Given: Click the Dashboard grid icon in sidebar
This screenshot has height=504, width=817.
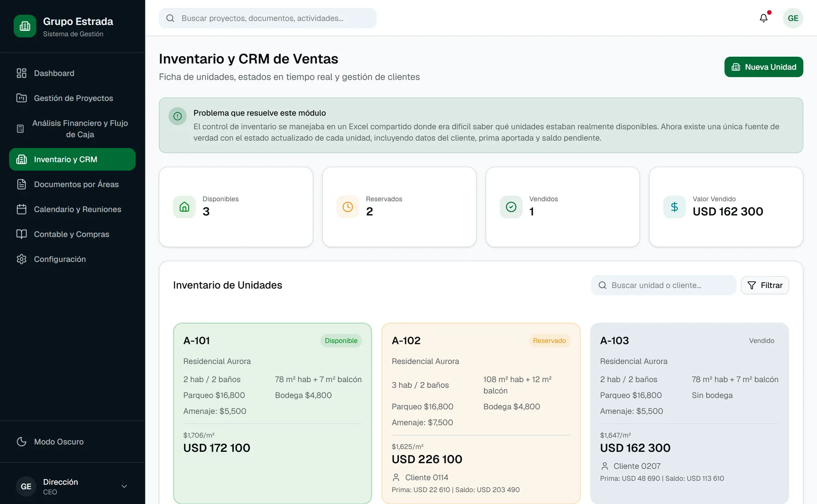Looking at the screenshot, I should point(21,73).
